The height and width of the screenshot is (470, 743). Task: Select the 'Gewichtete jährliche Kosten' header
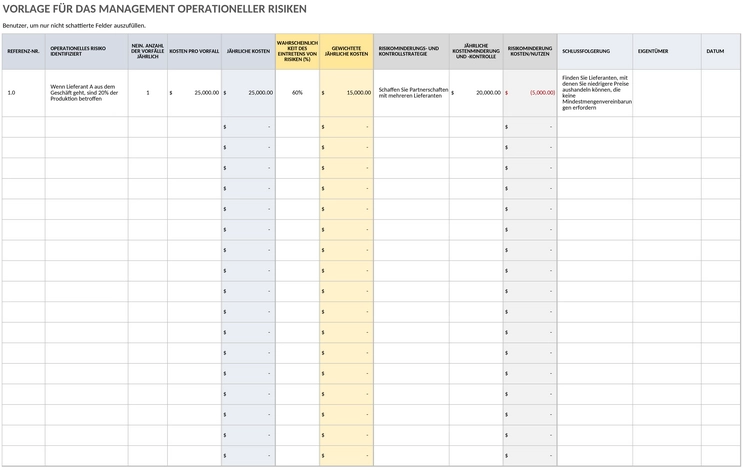[346, 51]
